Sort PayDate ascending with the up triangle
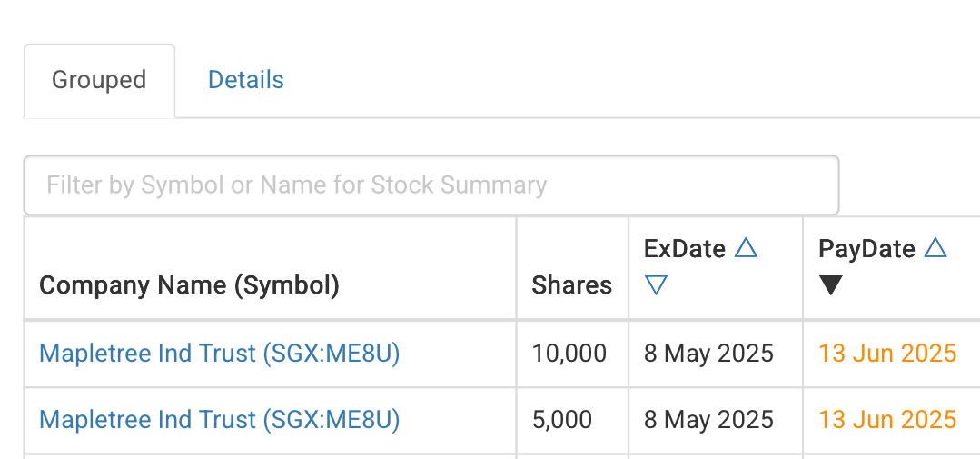Viewport: 980px width, 459px height. (x=935, y=248)
